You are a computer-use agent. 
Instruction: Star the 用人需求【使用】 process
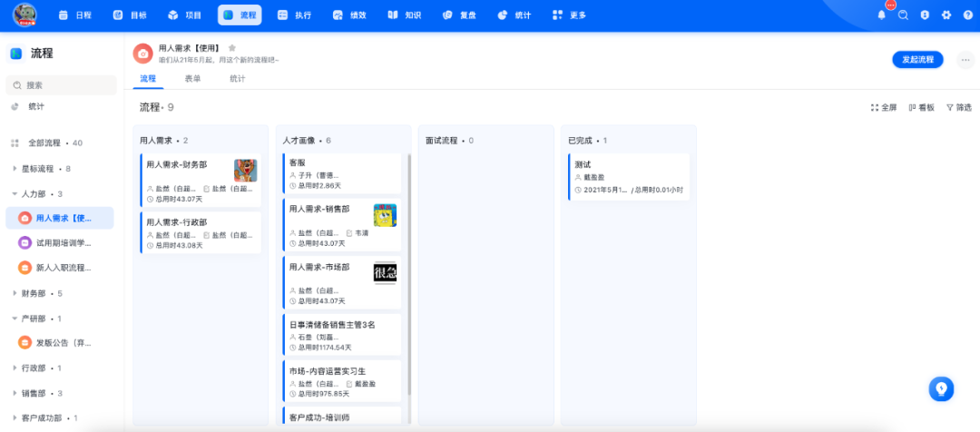pos(232,47)
